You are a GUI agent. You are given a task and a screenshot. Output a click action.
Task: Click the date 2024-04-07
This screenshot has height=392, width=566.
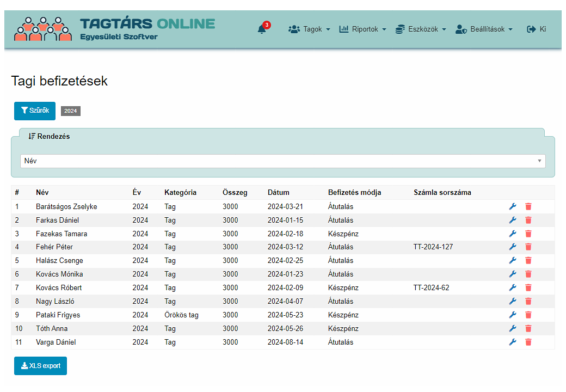click(285, 302)
